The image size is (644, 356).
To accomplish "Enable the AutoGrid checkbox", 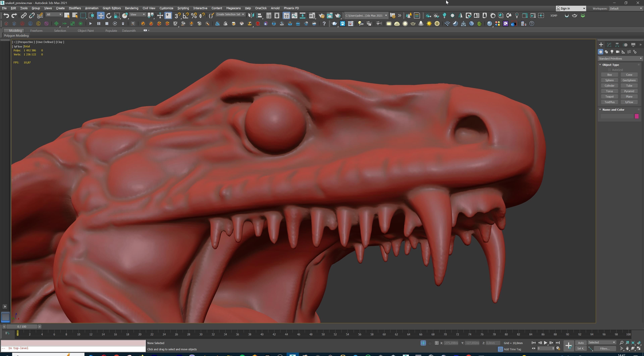I will [609, 70].
